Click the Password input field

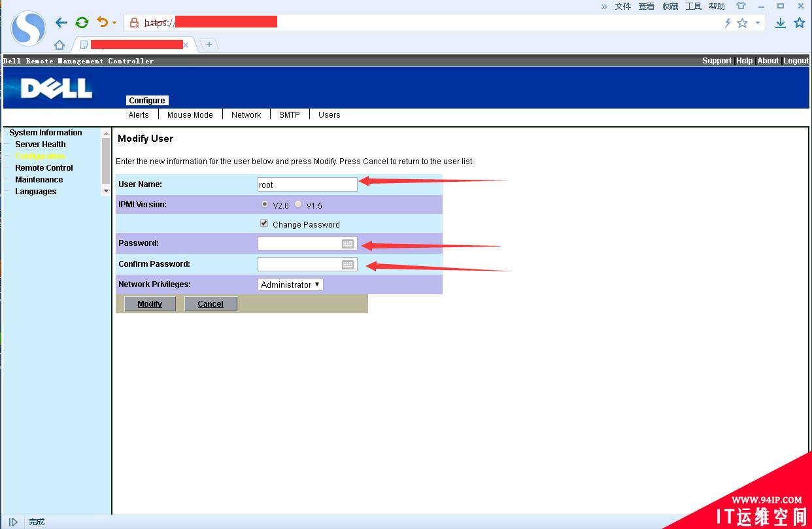click(x=307, y=243)
